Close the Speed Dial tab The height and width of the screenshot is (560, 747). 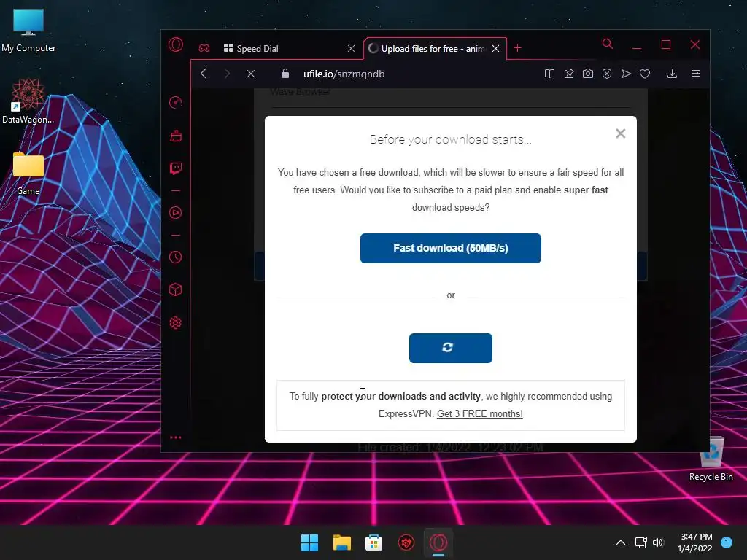click(351, 49)
